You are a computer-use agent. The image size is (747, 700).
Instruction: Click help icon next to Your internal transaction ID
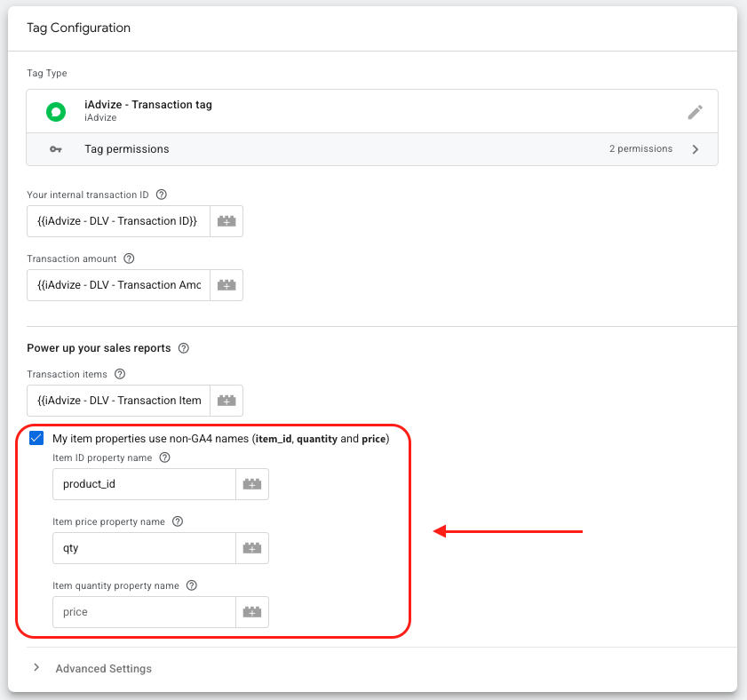[x=161, y=195]
